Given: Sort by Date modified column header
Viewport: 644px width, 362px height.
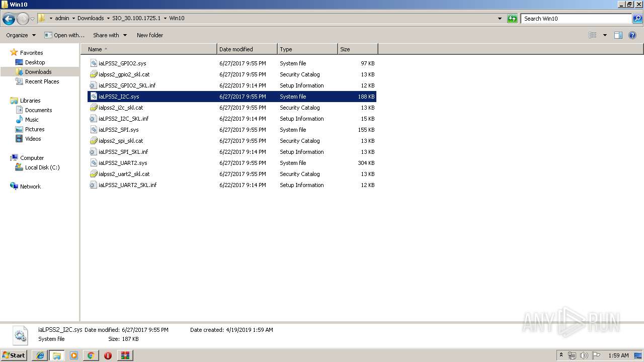Looking at the screenshot, I should (247, 49).
